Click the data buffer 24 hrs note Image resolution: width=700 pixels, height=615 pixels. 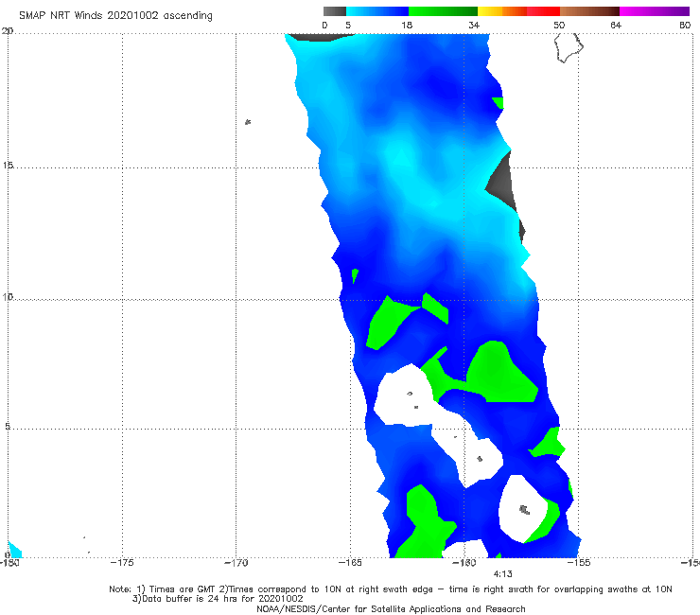[x=218, y=599]
